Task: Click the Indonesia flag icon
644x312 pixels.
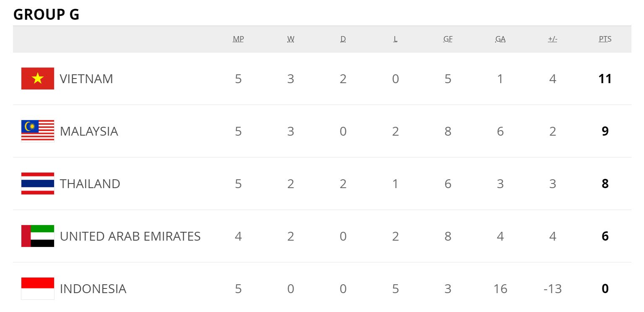Action: 38,288
